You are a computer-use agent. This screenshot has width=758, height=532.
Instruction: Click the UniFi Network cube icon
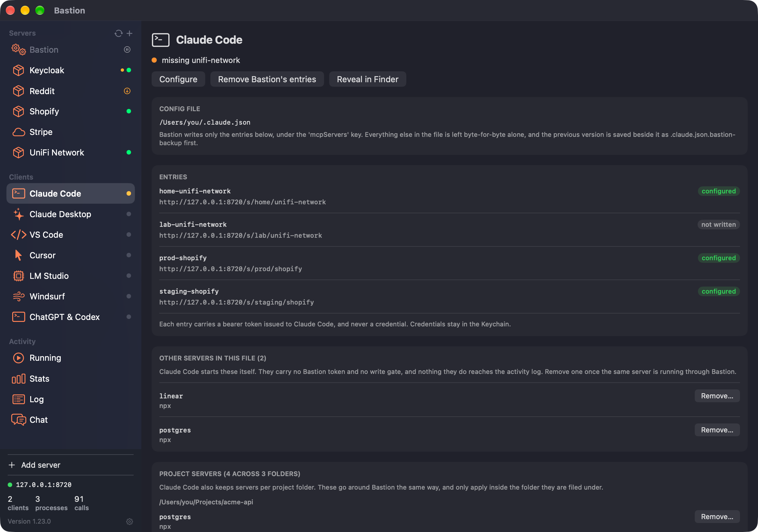(19, 153)
